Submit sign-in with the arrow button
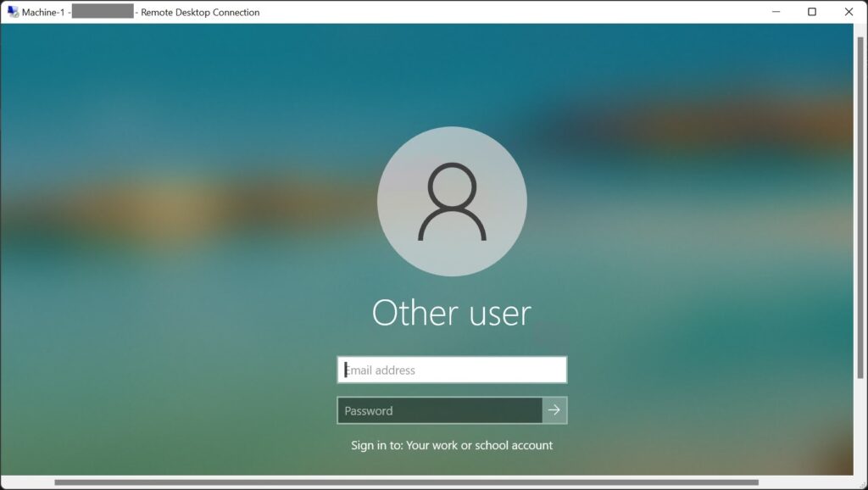 coord(554,410)
